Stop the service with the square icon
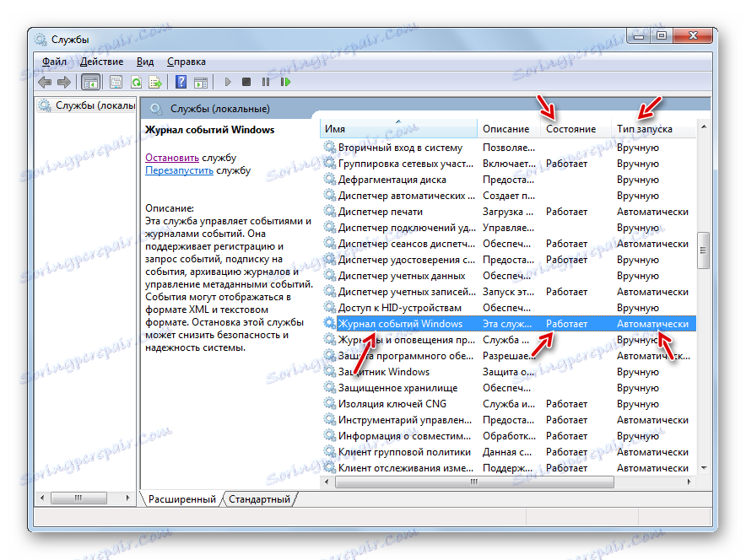Image resolution: width=746 pixels, height=560 pixels. tap(246, 83)
